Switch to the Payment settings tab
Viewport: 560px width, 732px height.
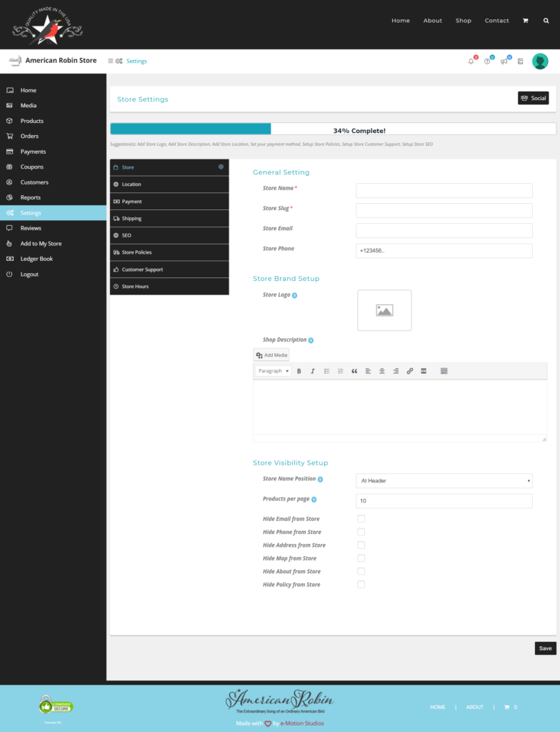click(169, 202)
